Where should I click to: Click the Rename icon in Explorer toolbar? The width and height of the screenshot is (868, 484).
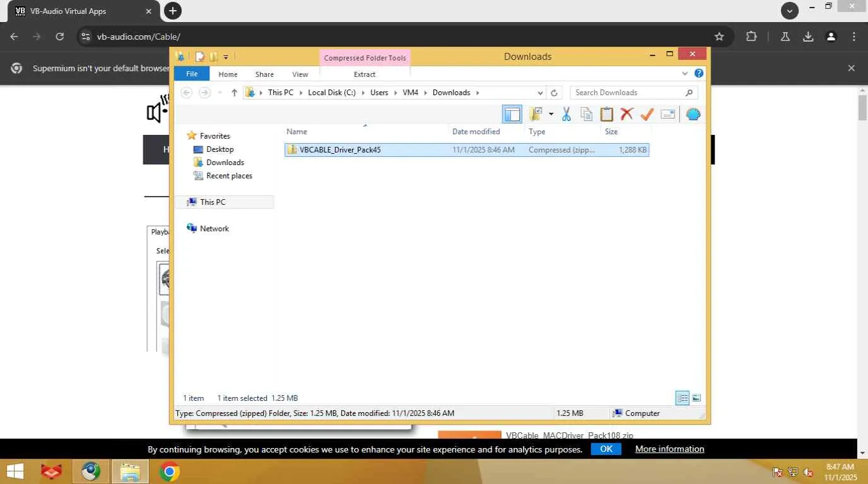[668, 114]
